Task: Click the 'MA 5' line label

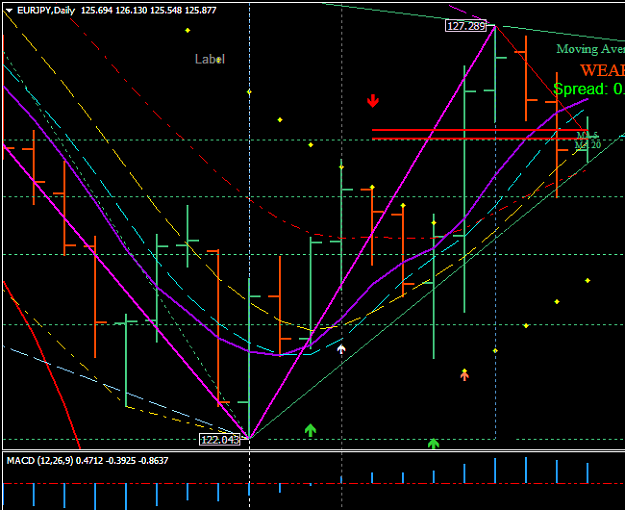Action: pyautogui.click(x=588, y=136)
